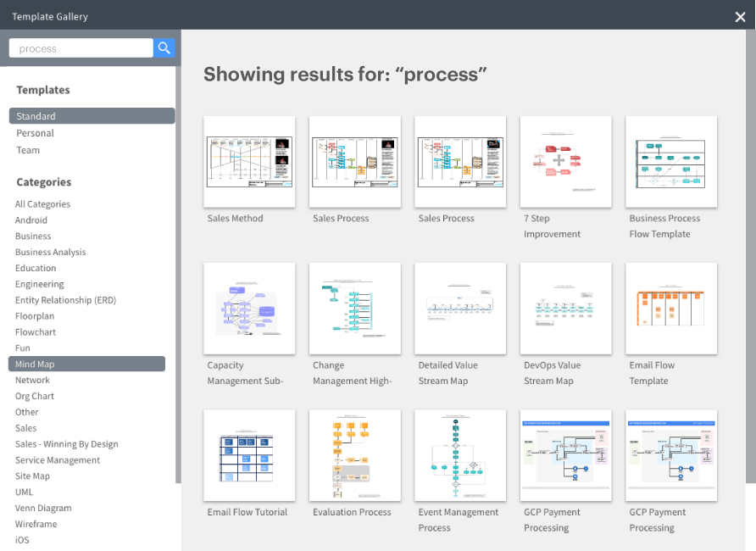This screenshot has width=756, height=551.
Task: Select the Mind Map category
Action: [x=35, y=364]
